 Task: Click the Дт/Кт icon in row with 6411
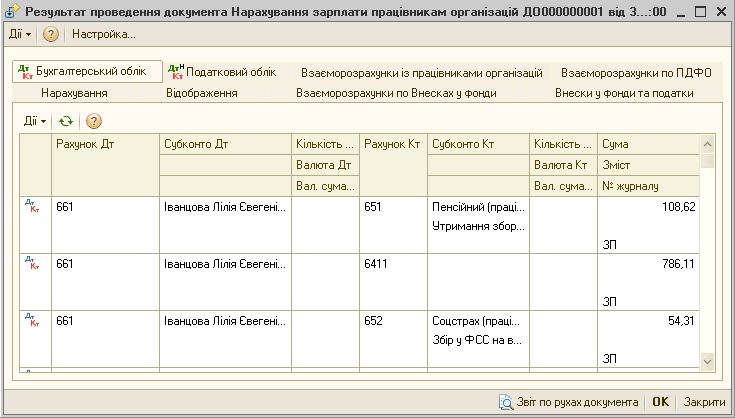click(x=32, y=263)
